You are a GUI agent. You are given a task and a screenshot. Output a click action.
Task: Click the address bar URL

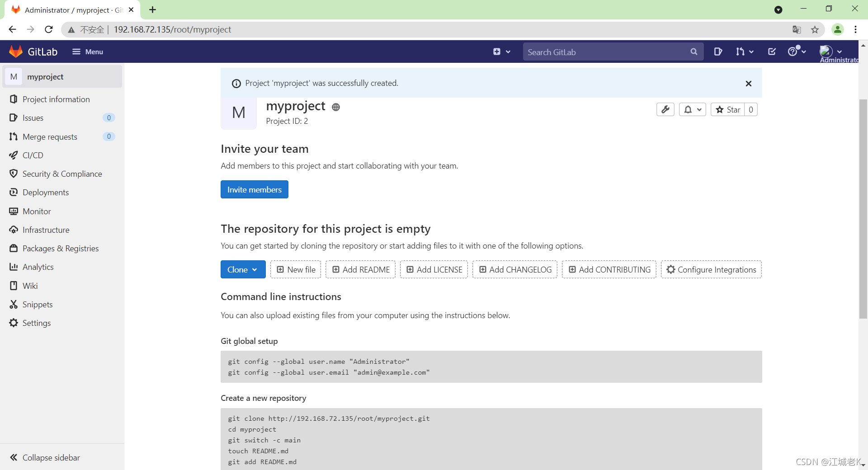[x=172, y=29]
